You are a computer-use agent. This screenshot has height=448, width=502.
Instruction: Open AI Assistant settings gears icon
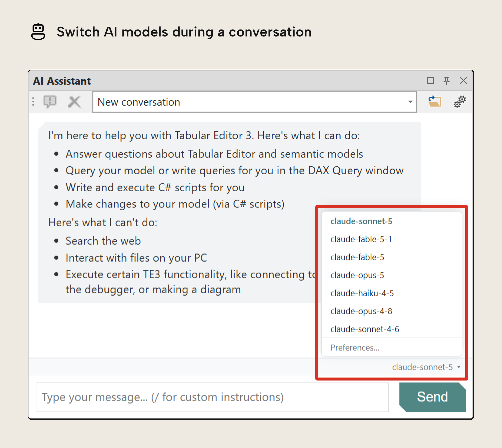pos(460,102)
